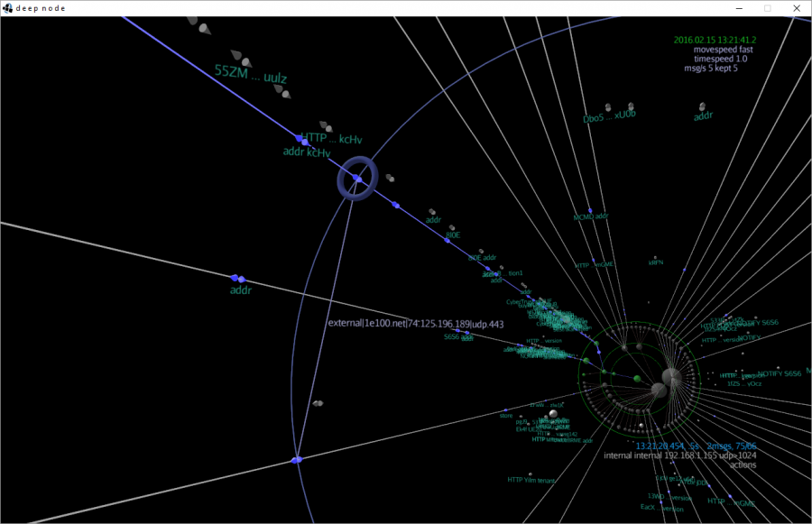Click the 'HTTP ... kcHv' label

click(x=331, y=138)
